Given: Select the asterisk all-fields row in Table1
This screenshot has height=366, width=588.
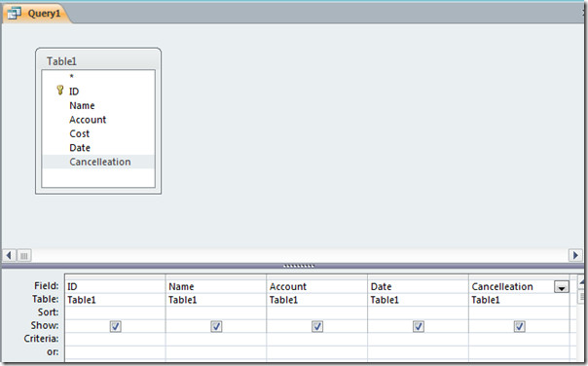Looking at the screenshot, I should (x=98, y=77).
